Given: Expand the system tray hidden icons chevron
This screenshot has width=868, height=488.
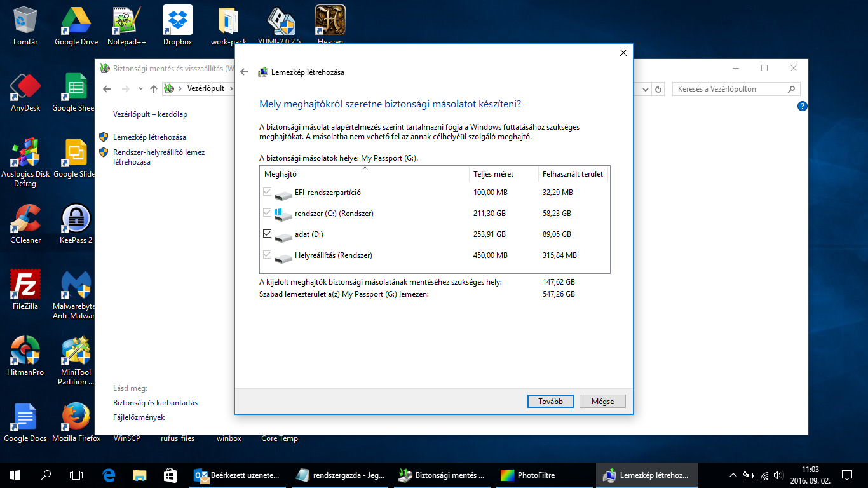Looking at the screenshot, I should [x=733, y=475].
